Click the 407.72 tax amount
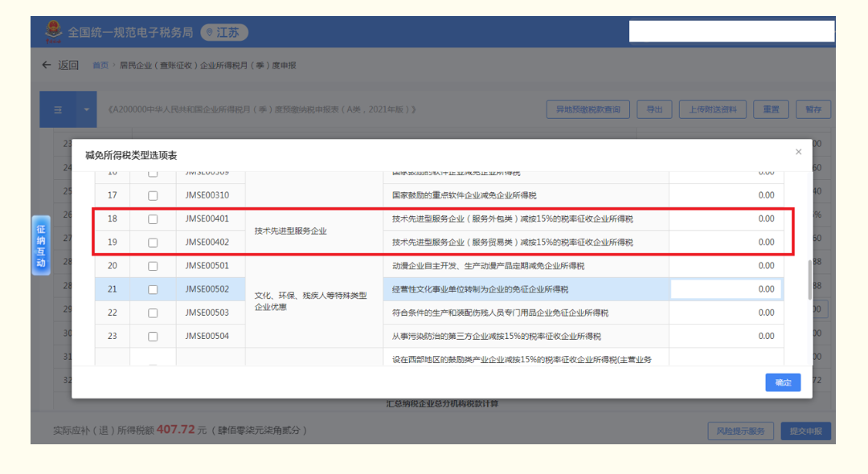Screen dimensions: 868x474 [x=175, y=430]
